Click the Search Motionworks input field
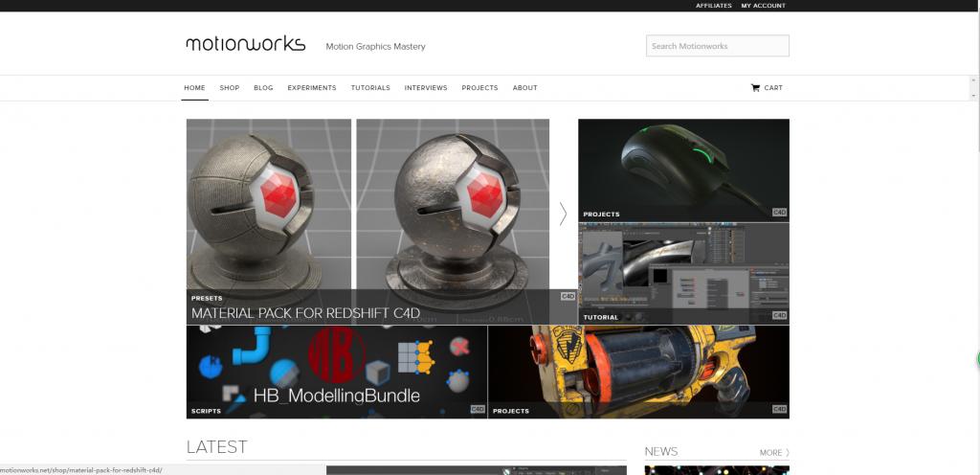The height and width of the screenshot is (475, 980). (718, 46)
